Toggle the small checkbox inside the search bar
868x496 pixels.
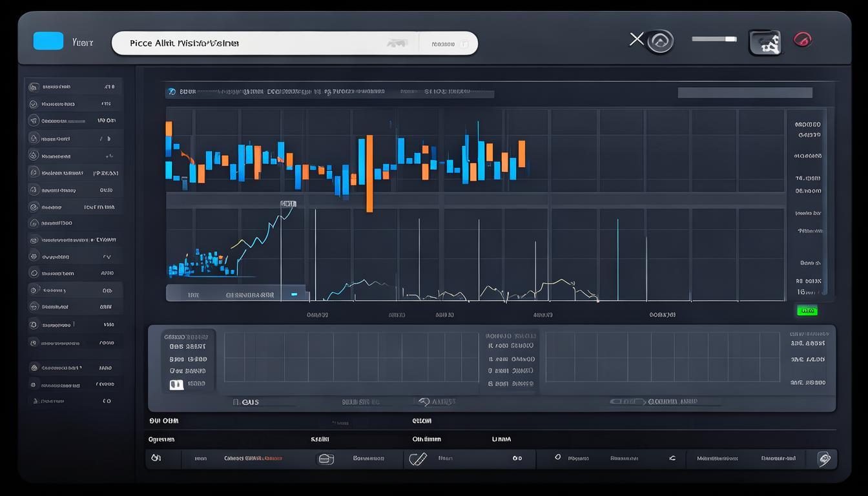(x=464, y=44)
